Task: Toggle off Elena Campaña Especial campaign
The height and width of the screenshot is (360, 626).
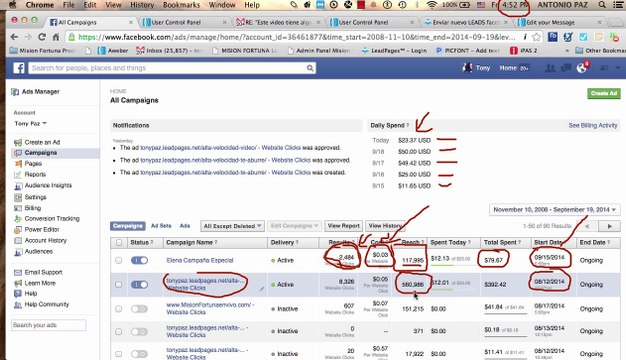Action: 139,260
